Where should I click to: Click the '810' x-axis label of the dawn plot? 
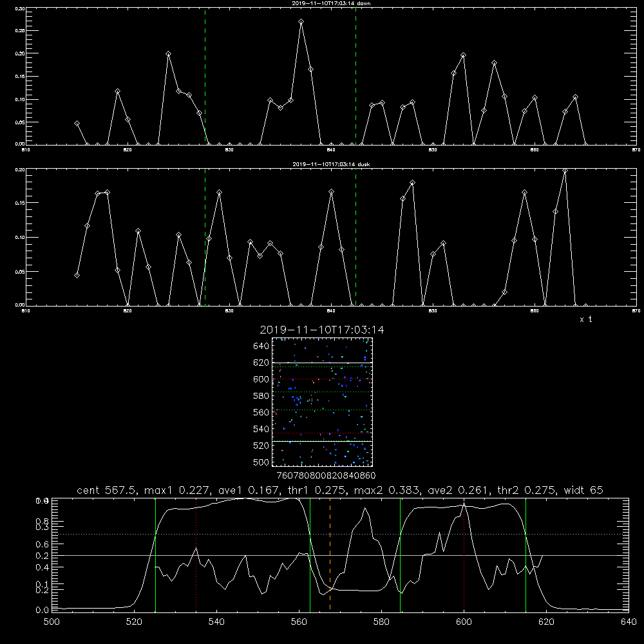tap(26, 150)
